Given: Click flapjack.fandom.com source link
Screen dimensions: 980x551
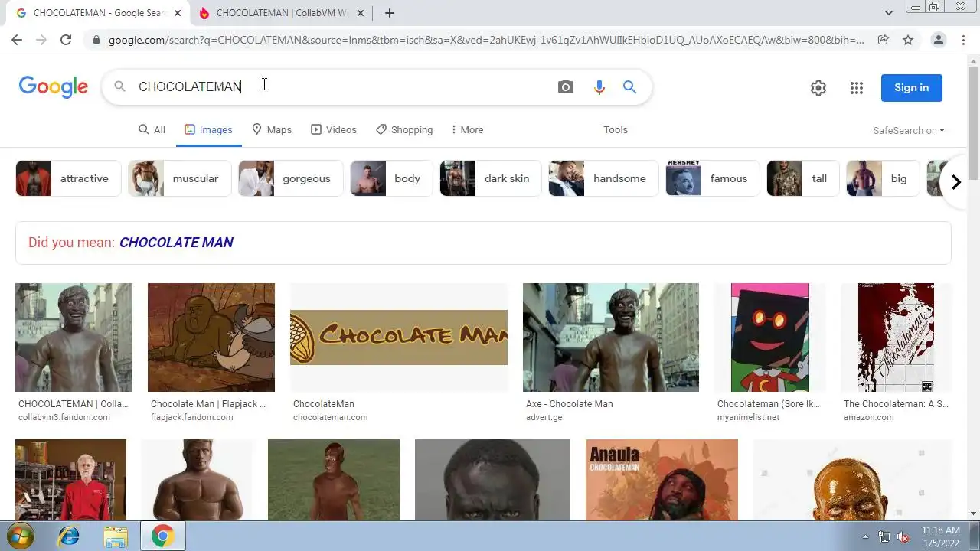Looking at the screenshot, I should point(191,418).
